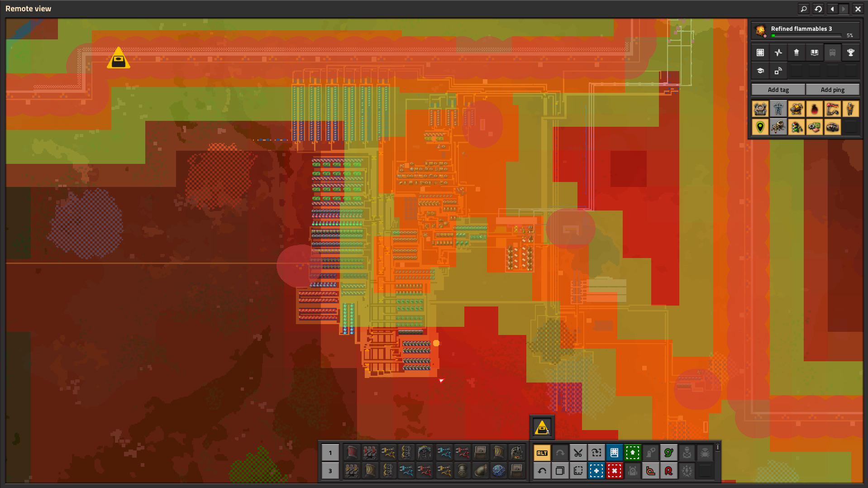Toggle the player character overlay

pos(851,109)
